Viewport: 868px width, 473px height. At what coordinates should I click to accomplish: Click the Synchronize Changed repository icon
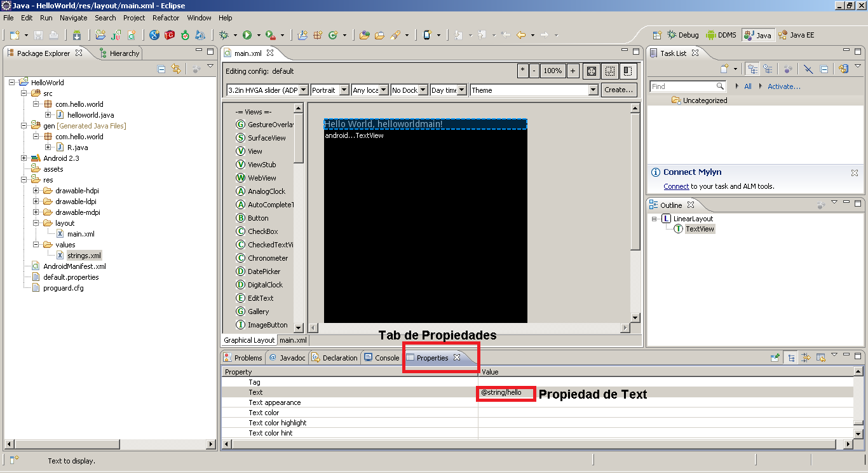844,69
